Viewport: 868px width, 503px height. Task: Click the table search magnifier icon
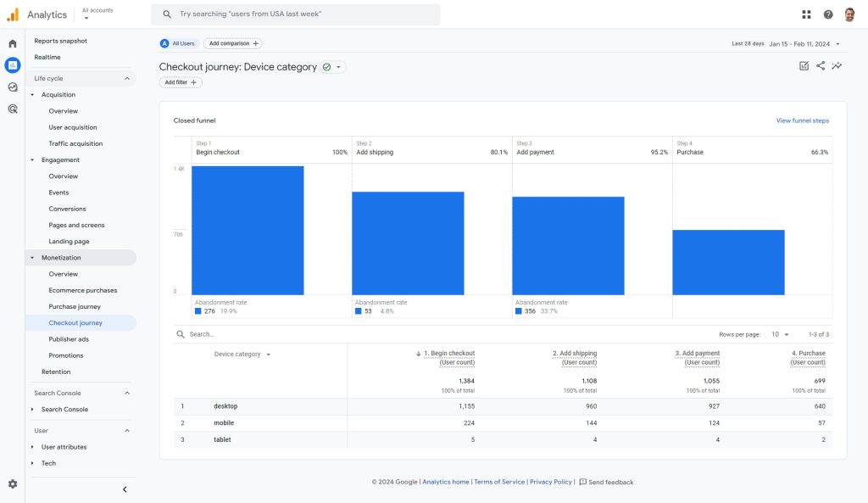[181, 334]
